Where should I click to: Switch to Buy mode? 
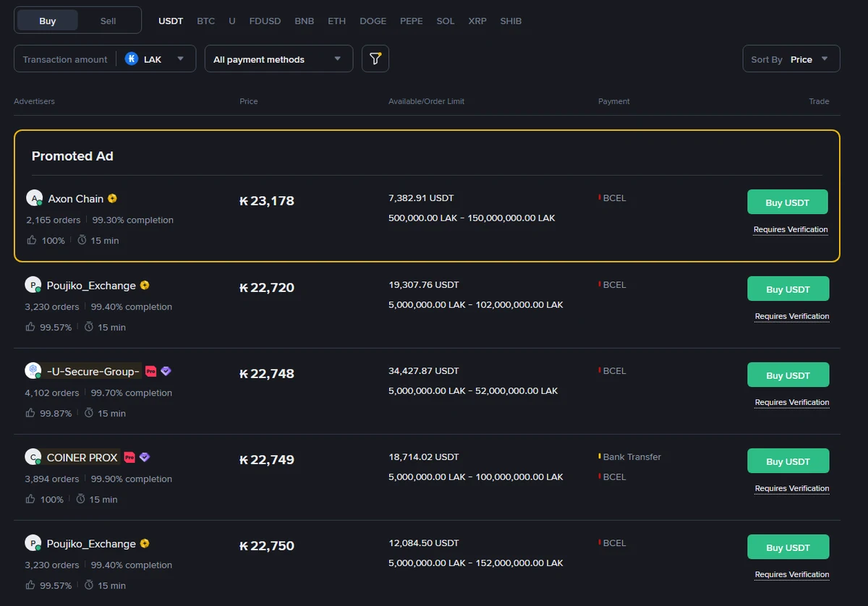tap(48, 20)
